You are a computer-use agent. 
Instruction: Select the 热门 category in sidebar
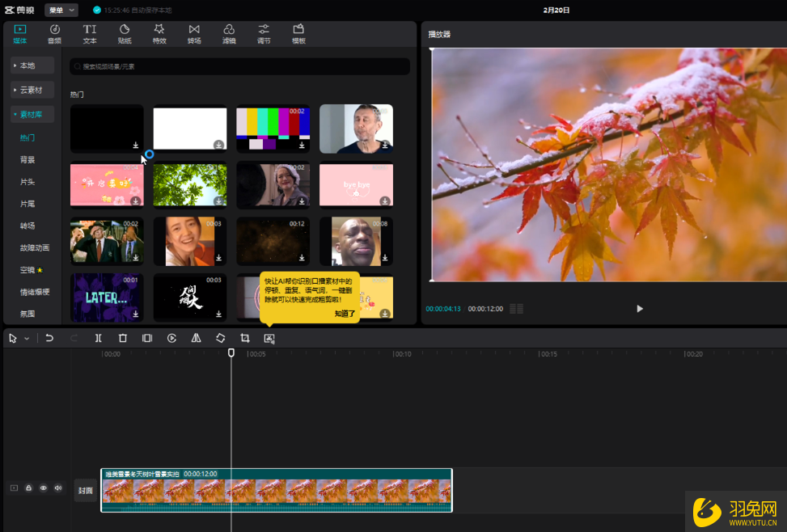click(x=28, y=137)
